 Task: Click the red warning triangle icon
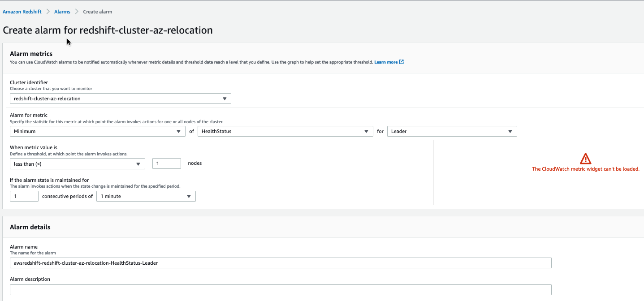585,159
